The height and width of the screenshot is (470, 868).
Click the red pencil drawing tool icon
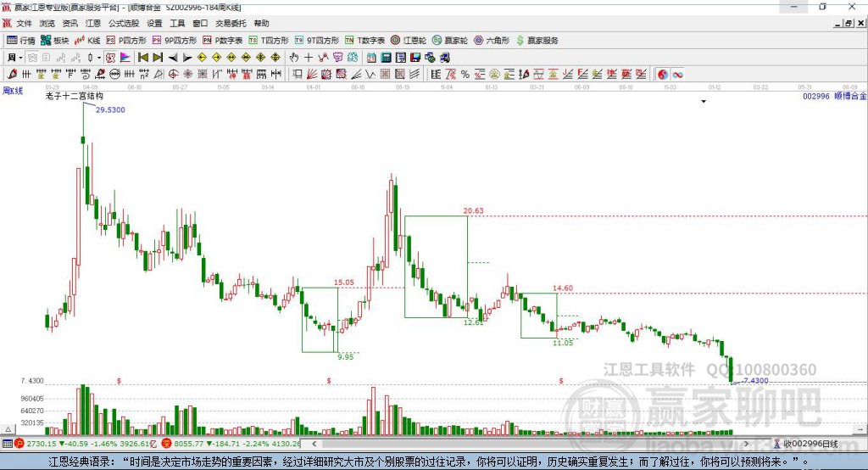(12, 75)
